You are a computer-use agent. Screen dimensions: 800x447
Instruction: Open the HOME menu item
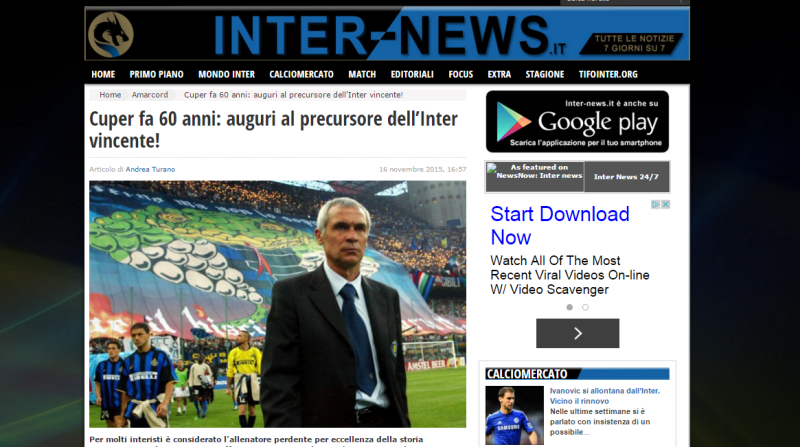click(x=103, y=74)
